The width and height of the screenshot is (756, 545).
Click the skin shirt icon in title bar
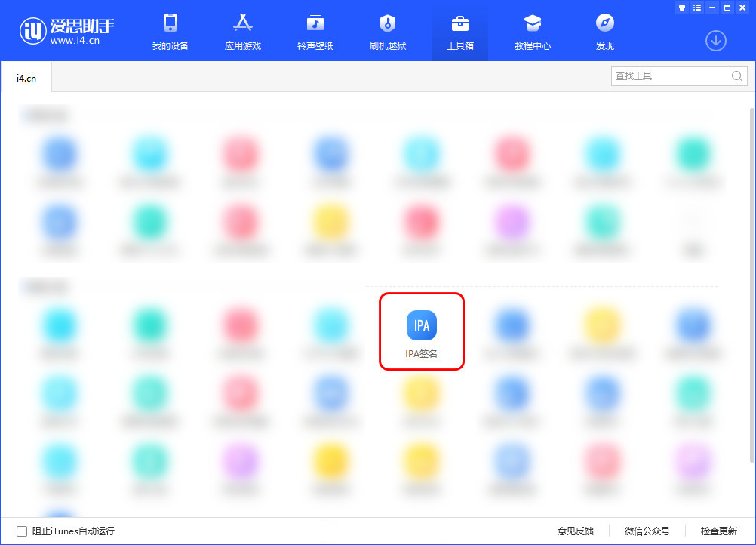(x=682, y=8)
